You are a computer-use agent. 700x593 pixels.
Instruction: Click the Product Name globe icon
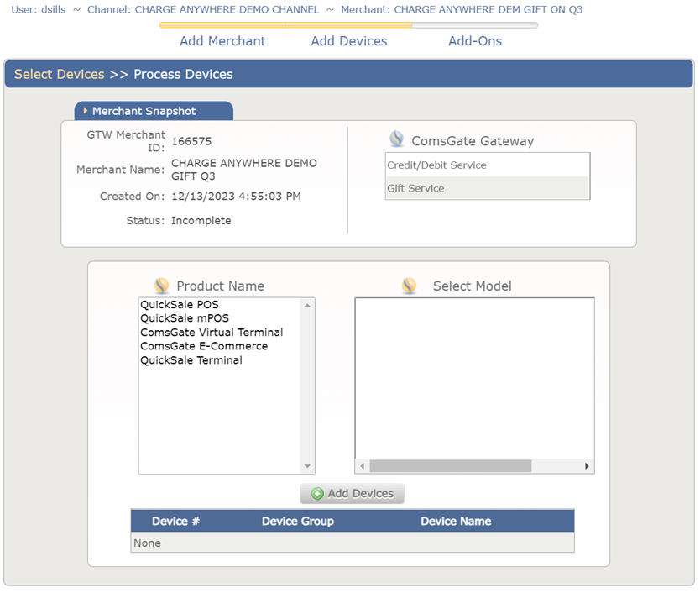point(162,286)
